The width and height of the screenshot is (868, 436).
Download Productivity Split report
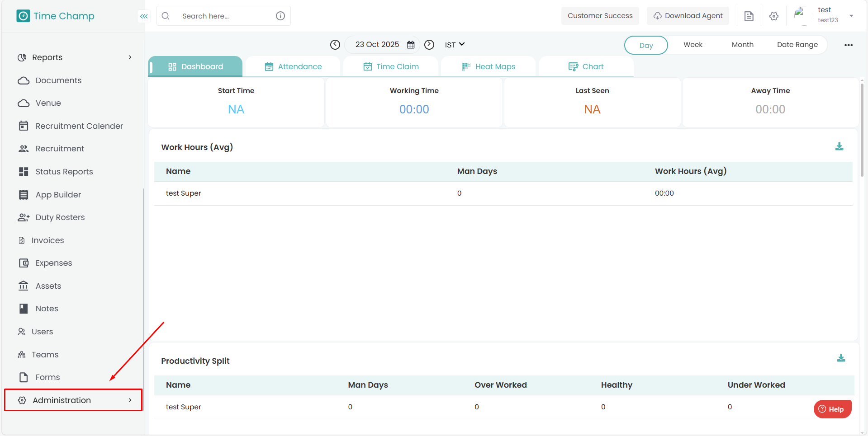coord(841,358)
